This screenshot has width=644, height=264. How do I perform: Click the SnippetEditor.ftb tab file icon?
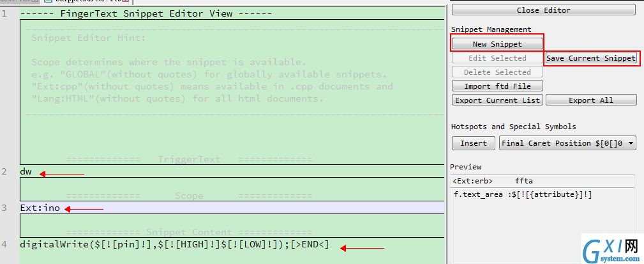[x=47, y=1]
